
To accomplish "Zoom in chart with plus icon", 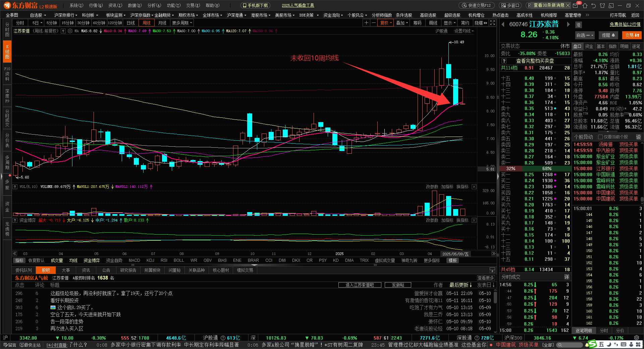I will pyautogui.click(x=367, y=23).
